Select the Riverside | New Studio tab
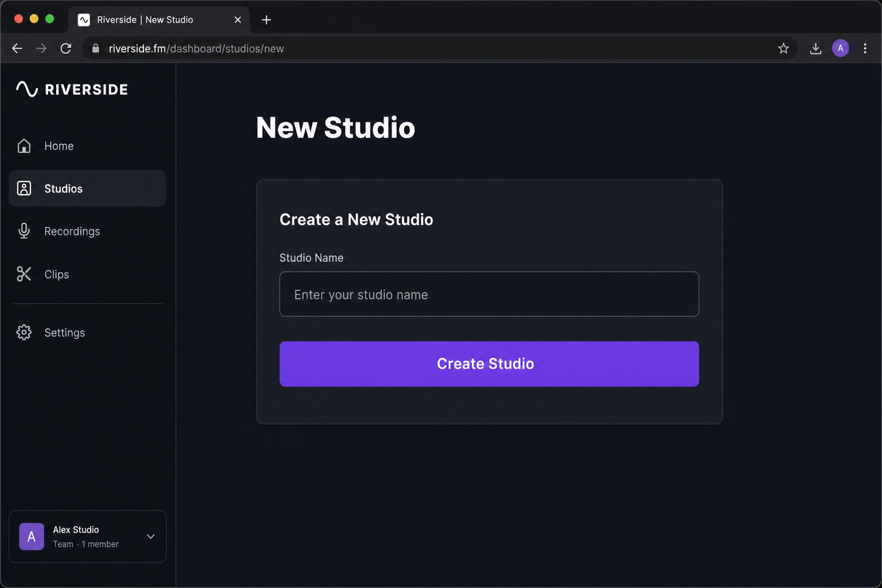 pos(159,20)
